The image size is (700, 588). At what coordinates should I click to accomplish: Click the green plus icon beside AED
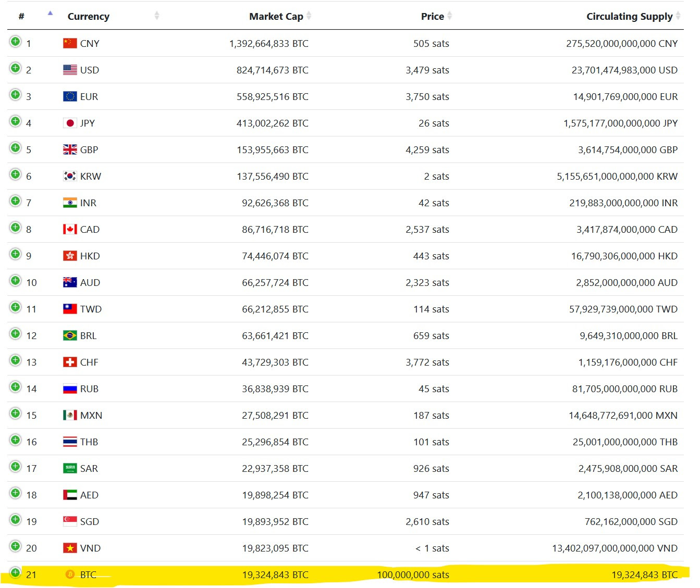pyautogui.click(x=16, y=493)
